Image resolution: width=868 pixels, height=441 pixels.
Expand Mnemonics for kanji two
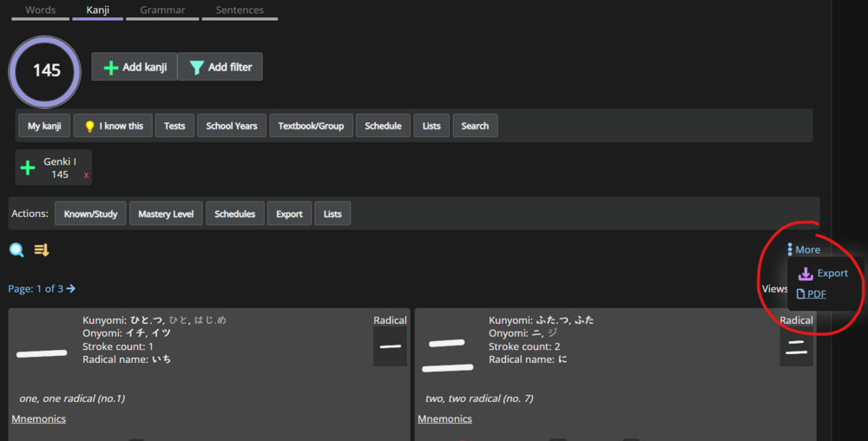tap(444, 419)
